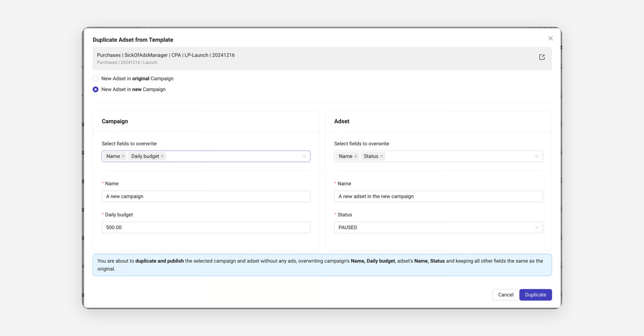Focus the adset Name input field

pyautogui.click(x=438, y=196)
